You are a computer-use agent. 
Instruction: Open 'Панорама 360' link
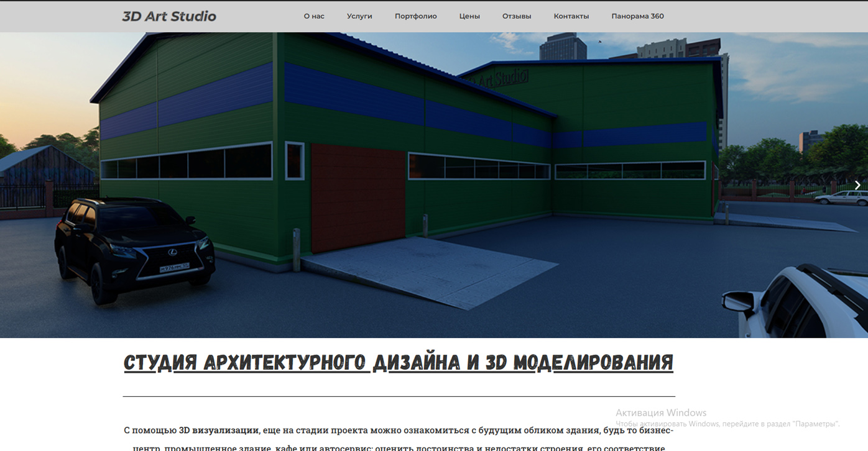pos(637,16)
